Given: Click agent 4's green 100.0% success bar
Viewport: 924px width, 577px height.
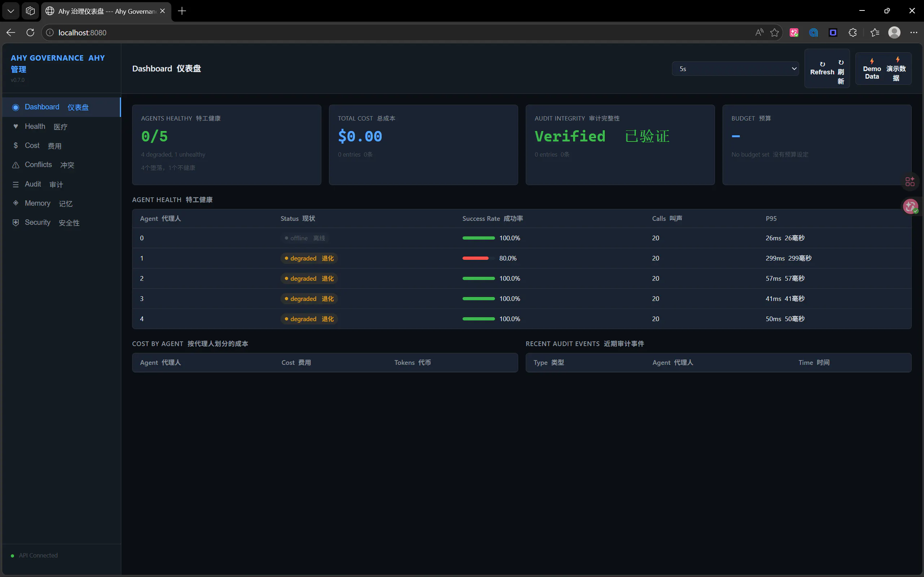Looking at the screenshot, I should click(x=478, y=319).
